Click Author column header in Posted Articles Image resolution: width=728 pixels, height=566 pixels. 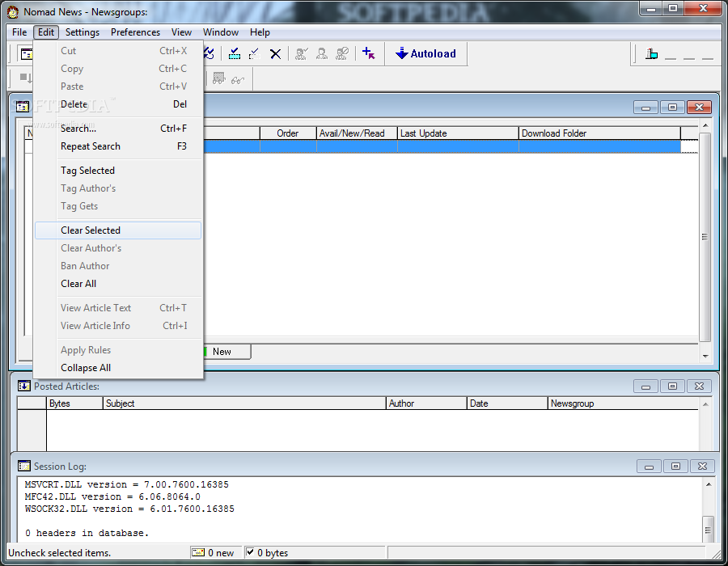(x=426, y=403)
